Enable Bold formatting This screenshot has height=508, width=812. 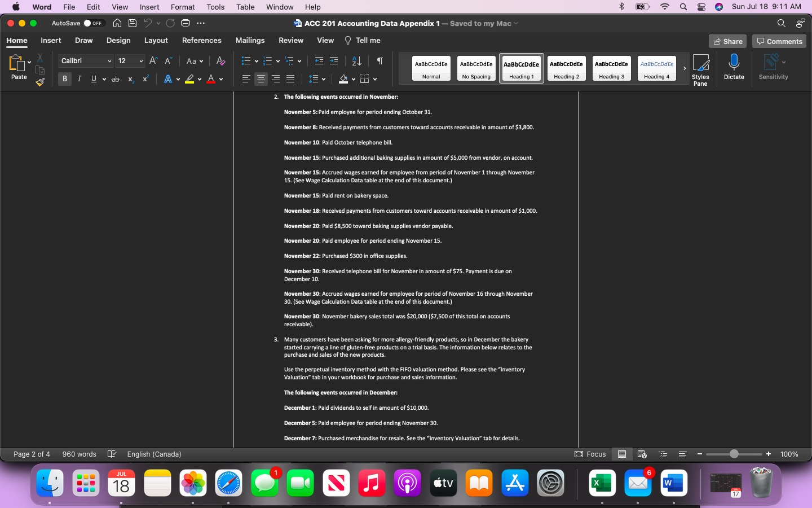(65, 78)
